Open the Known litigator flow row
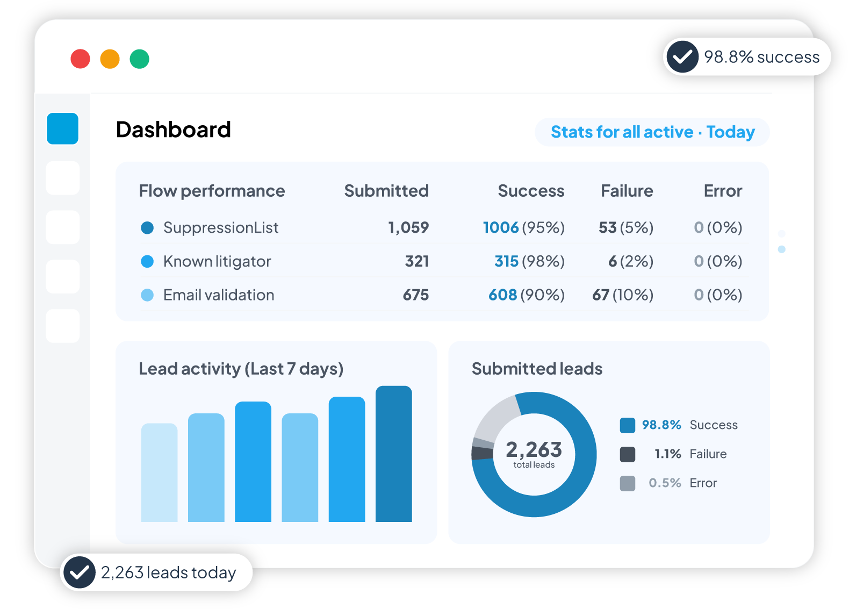The image size is (849, 616). [217, 261]
